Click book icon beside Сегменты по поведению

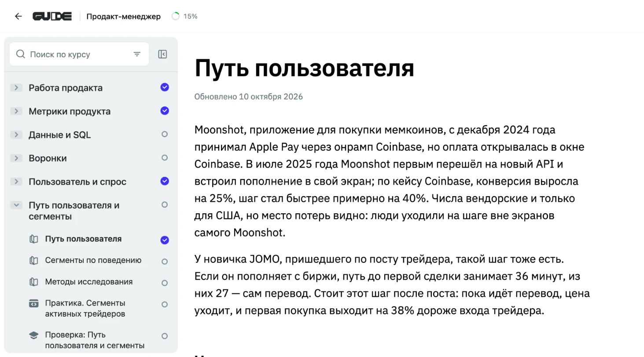coord(34,260)
